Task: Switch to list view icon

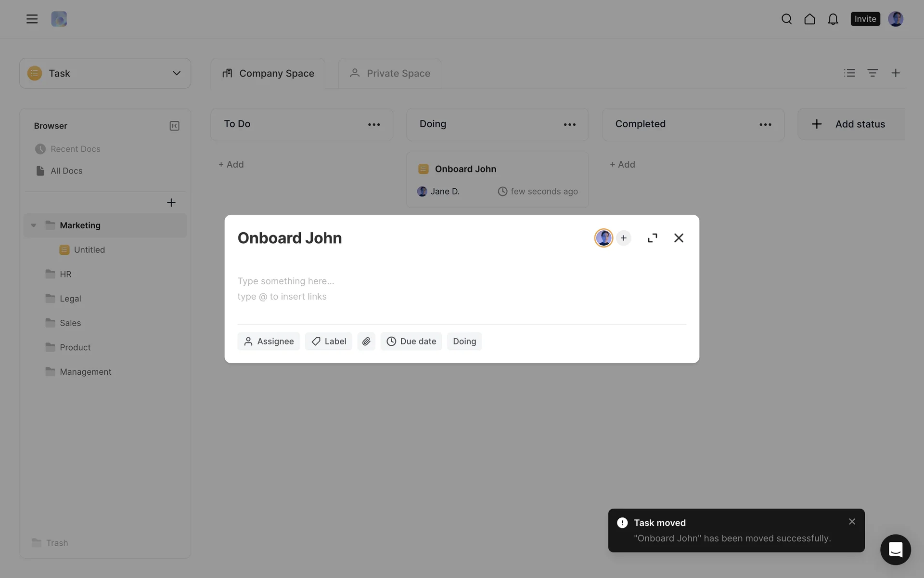Action: [x=849, y=73]
